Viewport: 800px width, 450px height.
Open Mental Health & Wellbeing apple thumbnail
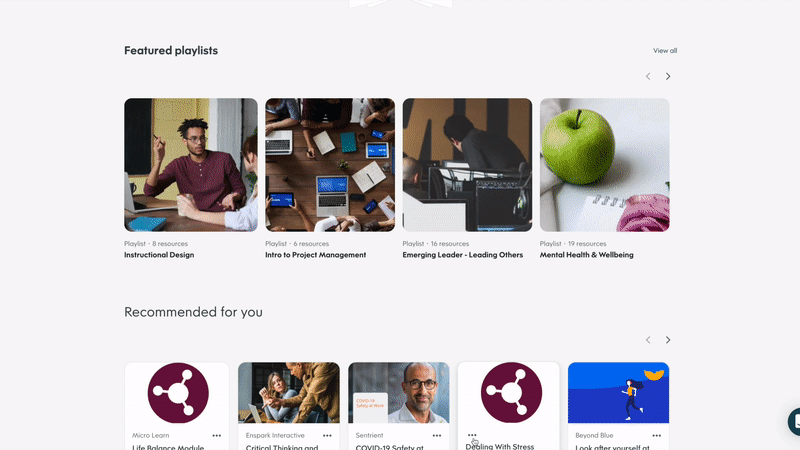[605, 165]
